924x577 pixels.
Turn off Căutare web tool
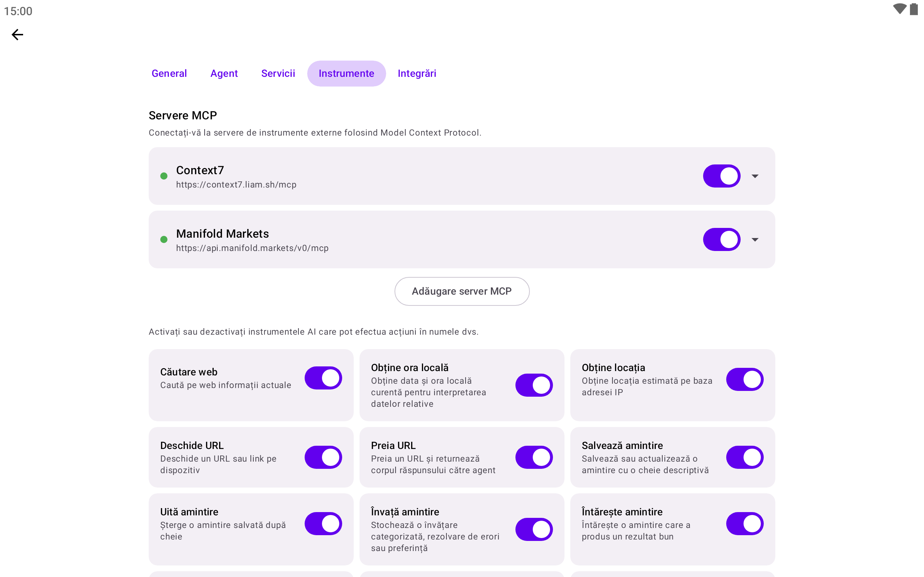[323, 378]
